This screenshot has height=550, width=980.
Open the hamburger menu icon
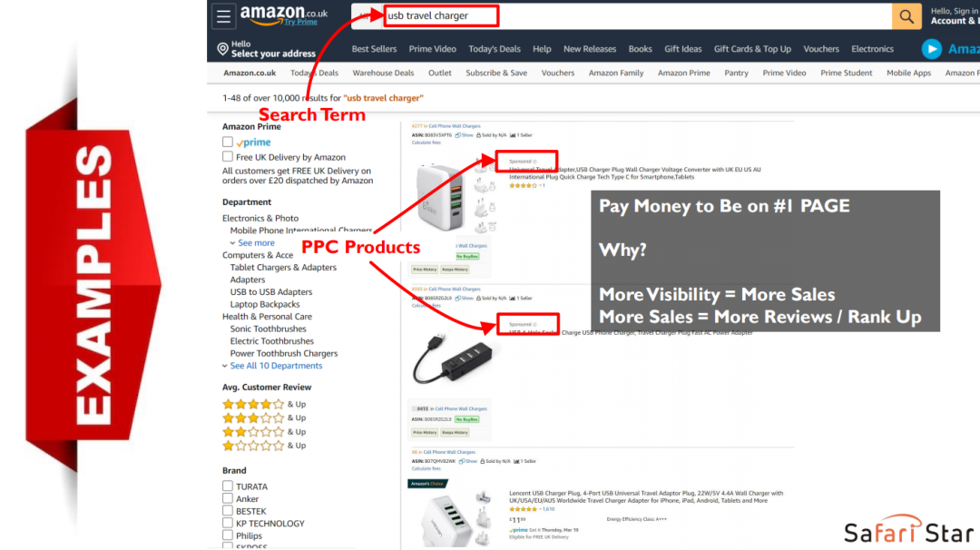pyautogui.click(x=223, y=16)
